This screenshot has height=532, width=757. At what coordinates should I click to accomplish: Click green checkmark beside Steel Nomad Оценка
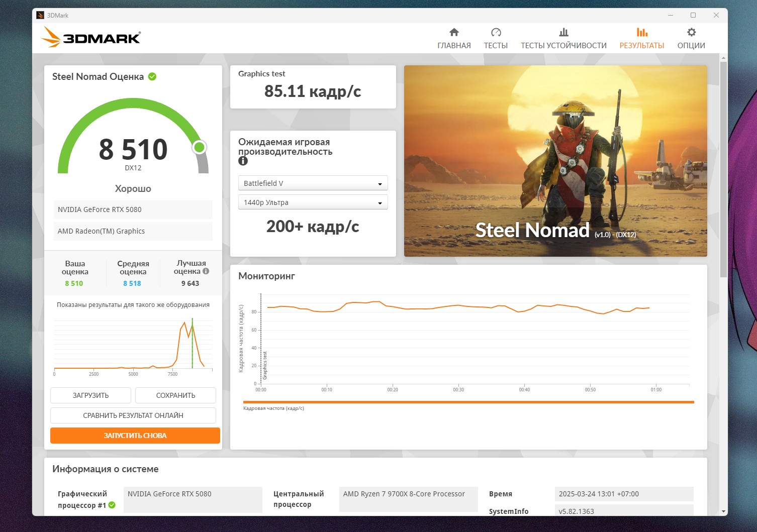(x=152, y=76)
